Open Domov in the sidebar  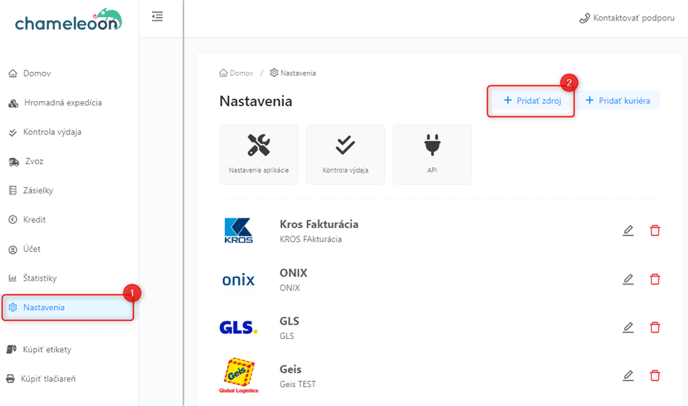(x=30, y=73)
